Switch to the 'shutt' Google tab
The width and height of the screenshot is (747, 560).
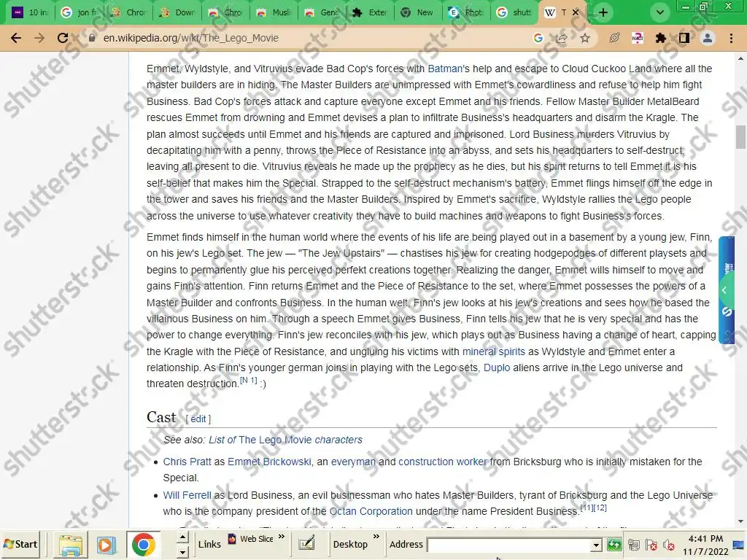click(516, 12)
